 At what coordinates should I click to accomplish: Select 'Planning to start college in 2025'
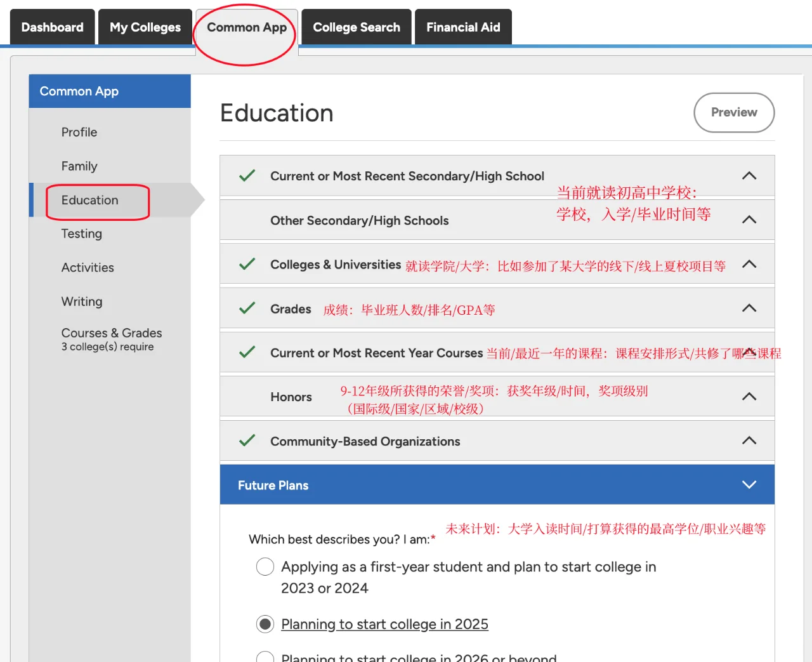tap(265, 624)
